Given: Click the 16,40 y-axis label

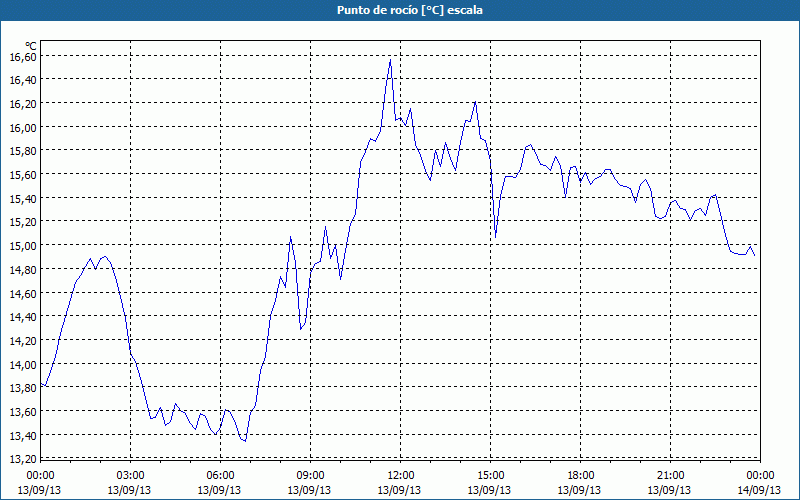Looking at the screenshot, I should [23, 80].
